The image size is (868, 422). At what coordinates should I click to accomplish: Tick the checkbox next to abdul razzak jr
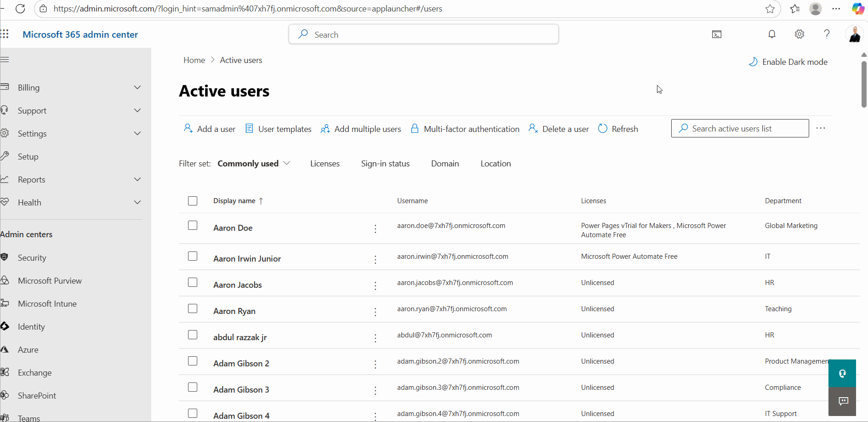[193, 335]
